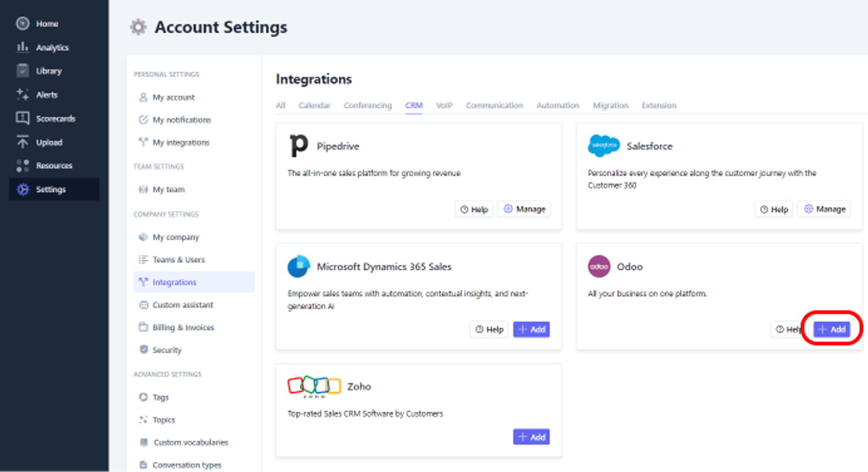Click the Pipedrive logo icon
The height and width of the screenshot is (472, 868).
click(299, 145)
